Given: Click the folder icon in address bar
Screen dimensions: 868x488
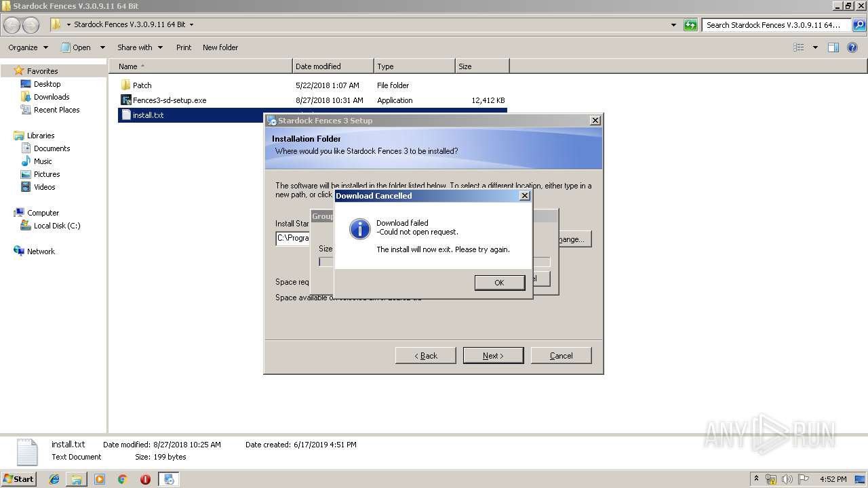Looking at the screenshot, I should pos(56,24).
